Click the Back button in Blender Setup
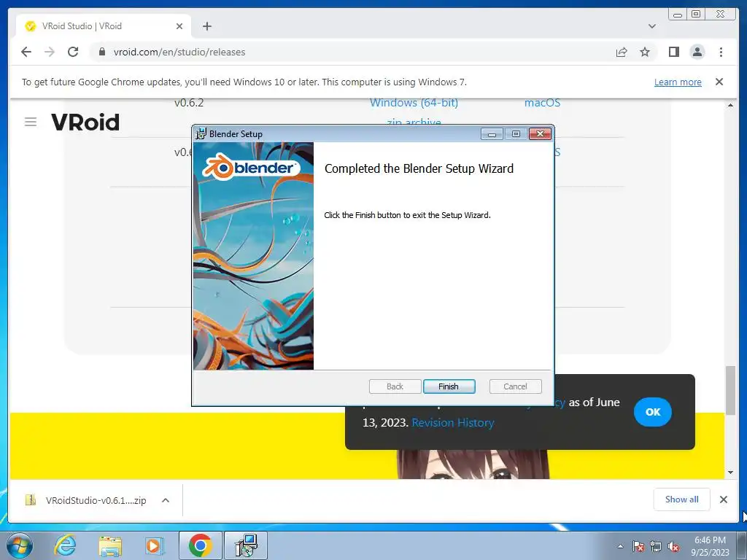The height and width of the screenshot is (560, 747). pyautogui.click(x=395, y=386)
